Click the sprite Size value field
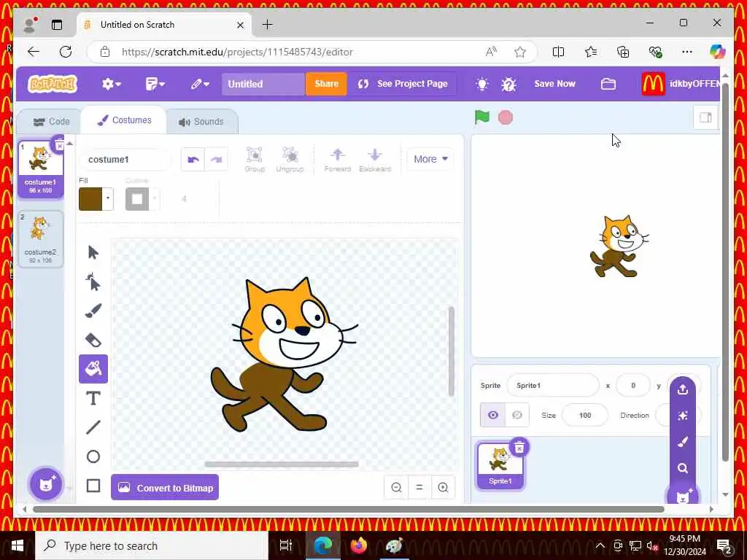The height and width of the screenshot is (560, 747). [585, 415]
